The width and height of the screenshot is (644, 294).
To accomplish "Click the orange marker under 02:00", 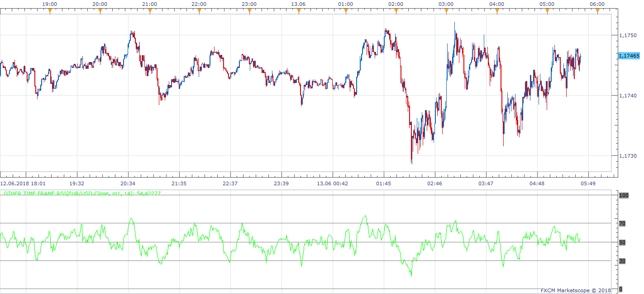I will point(396,12).
